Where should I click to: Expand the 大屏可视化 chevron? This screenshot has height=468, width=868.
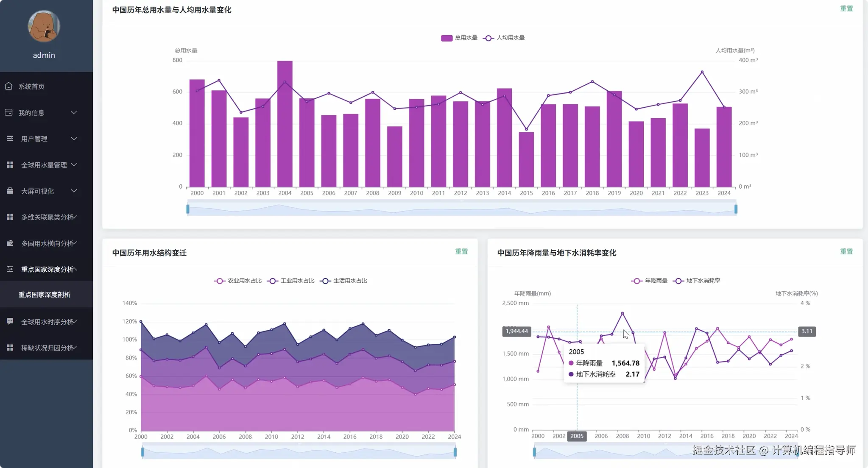[x=74, y=191]
